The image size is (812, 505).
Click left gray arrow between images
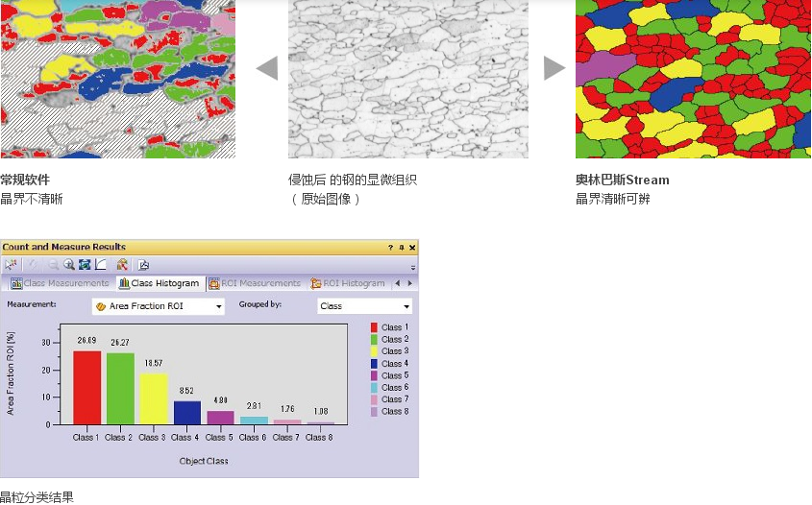[x=266, y=68]
